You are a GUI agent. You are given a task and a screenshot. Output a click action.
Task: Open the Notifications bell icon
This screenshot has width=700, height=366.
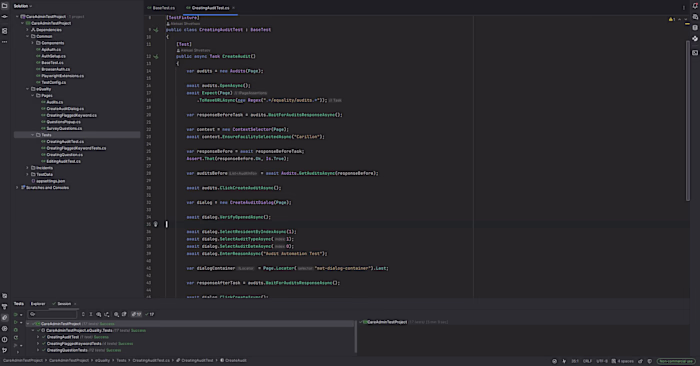pyautogui.click(x=695, y=6)
